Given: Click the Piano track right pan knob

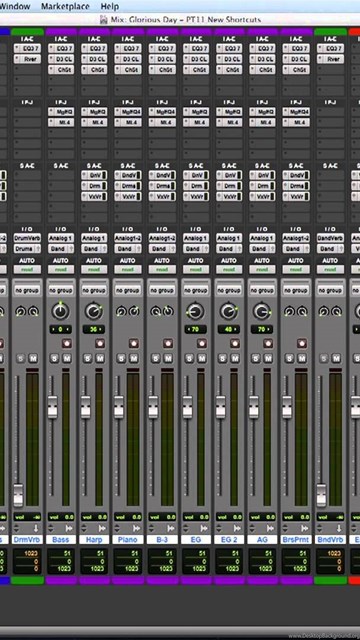Looking at the screenshot, I should (134, 312).
